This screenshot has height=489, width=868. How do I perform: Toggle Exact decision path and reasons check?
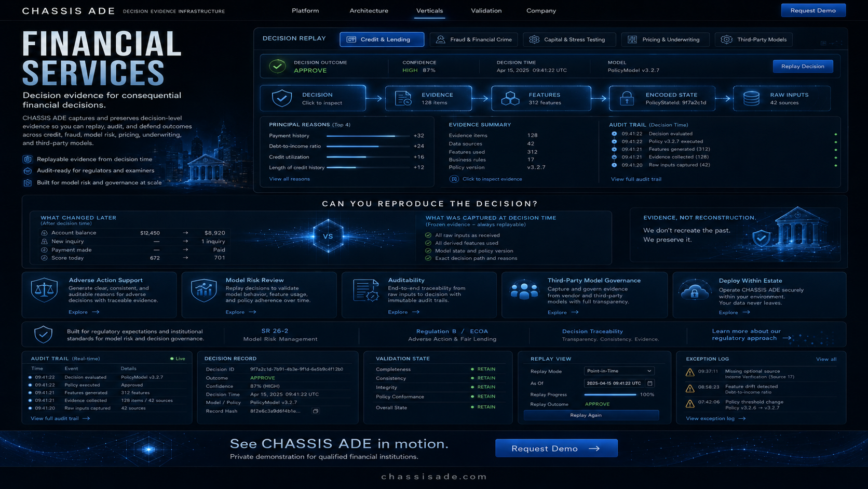(428, 258)
